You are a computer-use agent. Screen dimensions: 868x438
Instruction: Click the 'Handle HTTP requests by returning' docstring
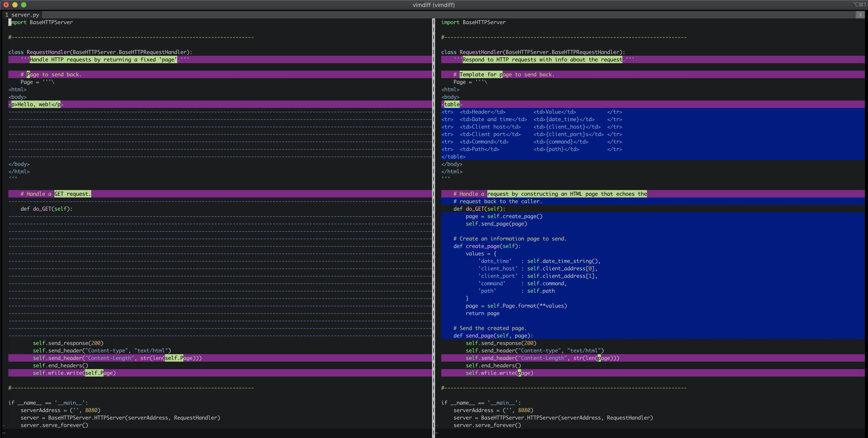click(105, 60)
